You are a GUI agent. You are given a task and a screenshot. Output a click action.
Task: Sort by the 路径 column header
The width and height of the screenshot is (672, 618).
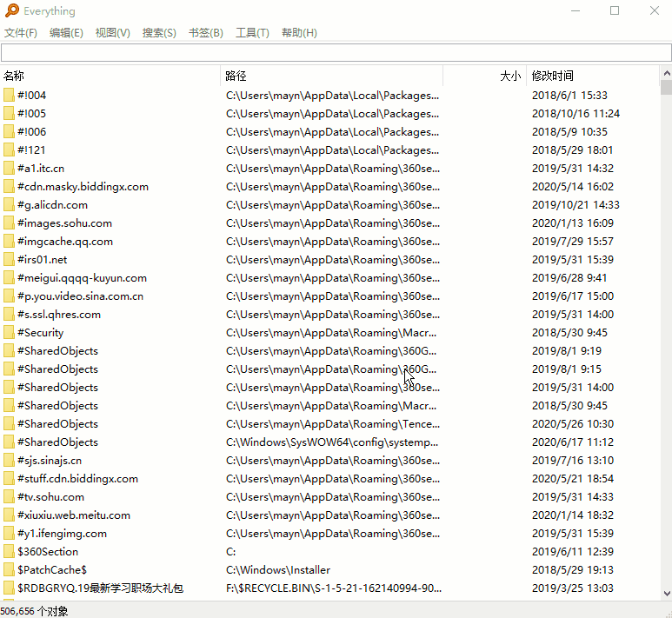point(332,76)
